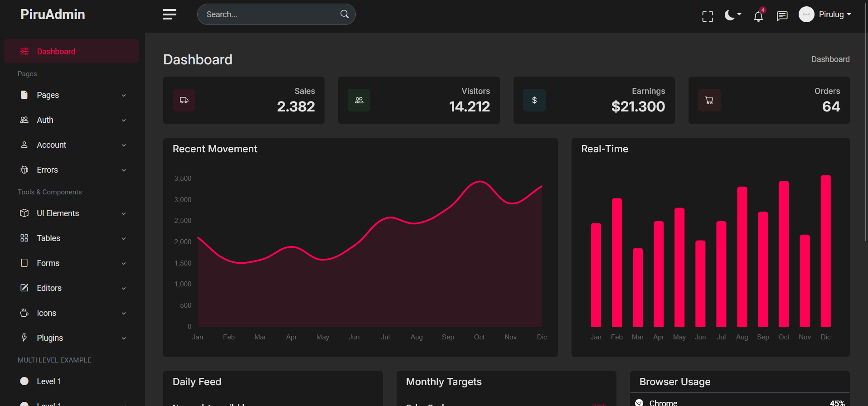868x406 pixels.
Task: Click the Pirulug user avatar
Action: (806, 14)
